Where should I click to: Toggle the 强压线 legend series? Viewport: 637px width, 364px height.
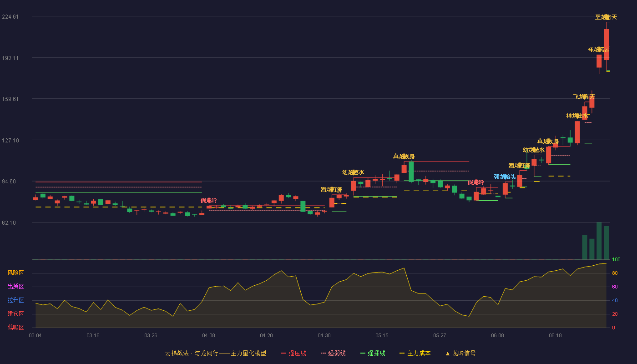coord(293,353)
